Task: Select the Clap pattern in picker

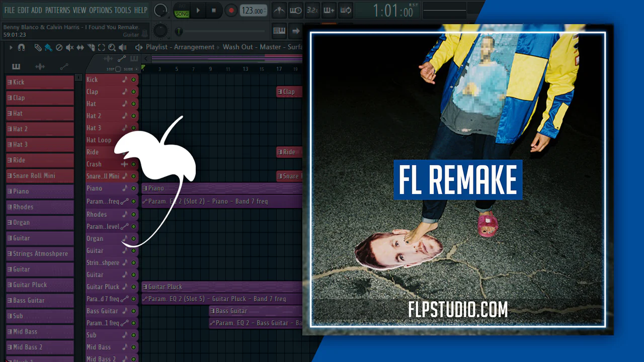Action: [40, 98]
